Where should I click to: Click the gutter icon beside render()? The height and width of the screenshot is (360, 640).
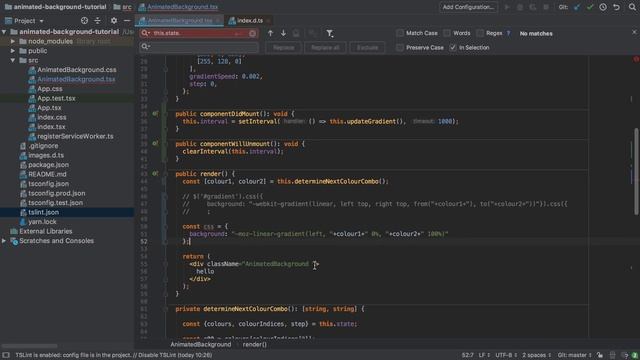pyautogui.click(x=155, y=173)
